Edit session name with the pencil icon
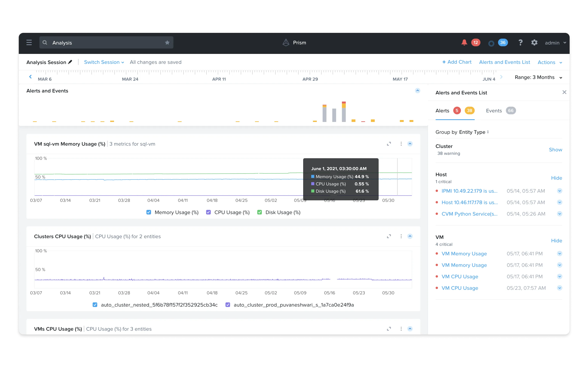This screenshot has width=588, height=367. (70, 62)
